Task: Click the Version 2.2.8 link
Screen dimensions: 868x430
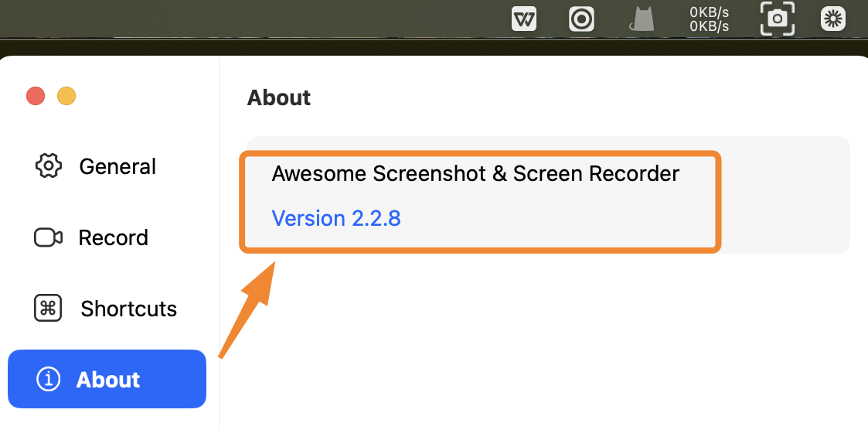Action: (x=336, y=218)
